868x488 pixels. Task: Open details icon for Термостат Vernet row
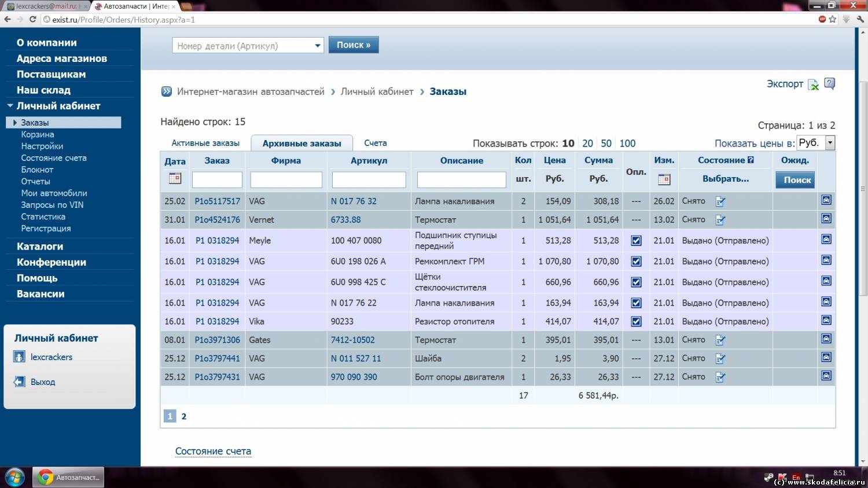coord(826,219)
